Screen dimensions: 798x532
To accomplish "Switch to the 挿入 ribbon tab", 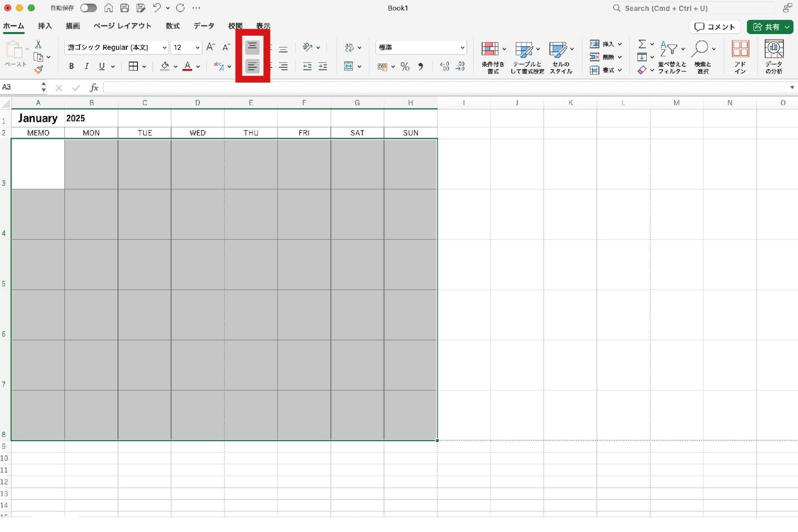I will tap(45, 26).
